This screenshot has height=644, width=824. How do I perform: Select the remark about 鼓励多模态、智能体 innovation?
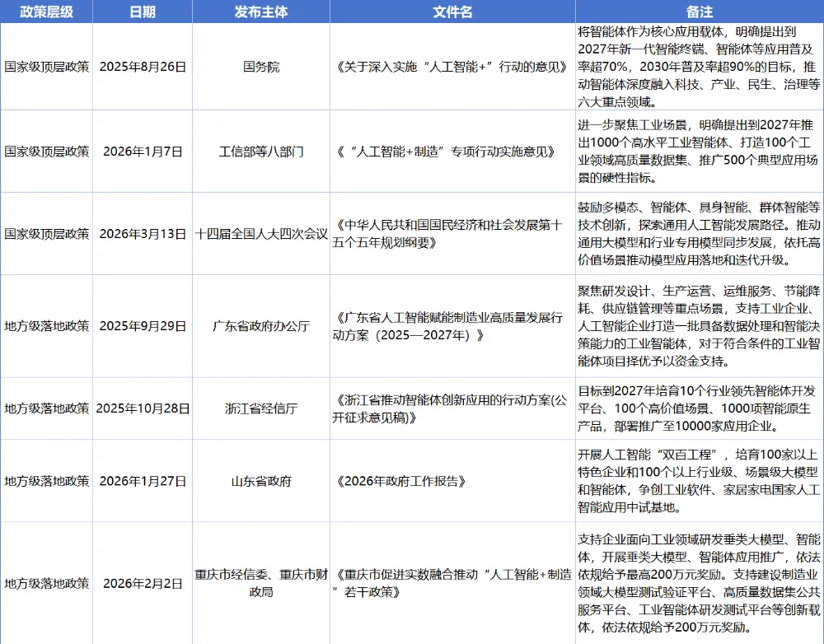tap(700, 234)
